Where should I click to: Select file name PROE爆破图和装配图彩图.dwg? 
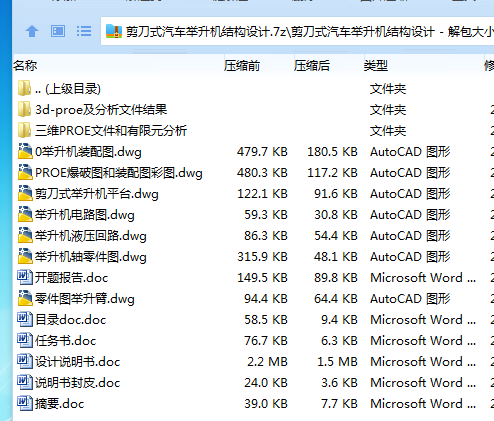click(x=119, y=173)
